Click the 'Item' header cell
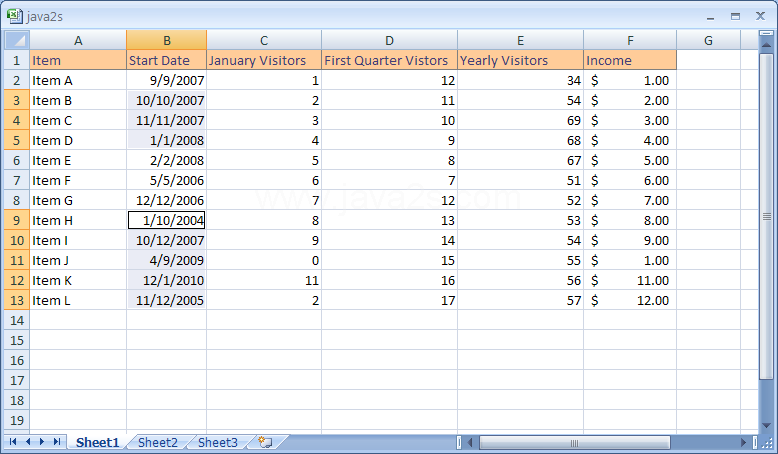 coord(78,60)
